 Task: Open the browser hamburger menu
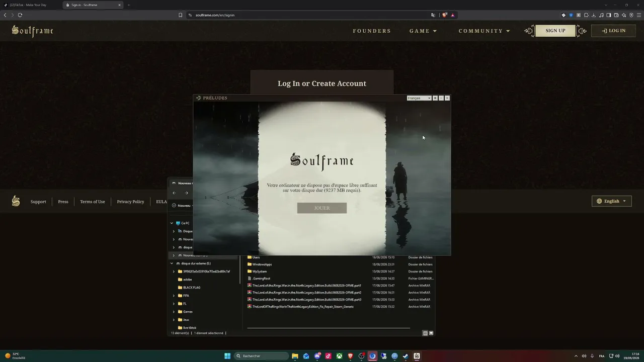click(639, 15)
